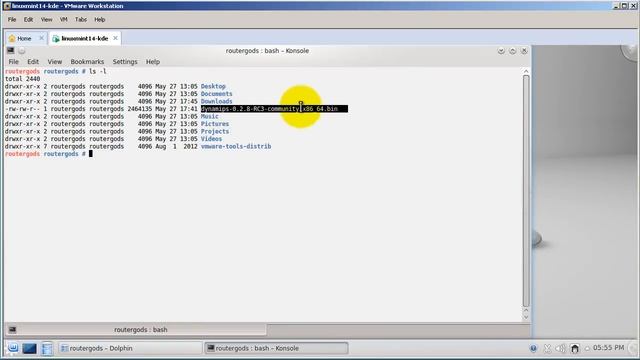Maximize the Konsole window
This screenshot has width=640, height=360.
click(x=513, y=51)
